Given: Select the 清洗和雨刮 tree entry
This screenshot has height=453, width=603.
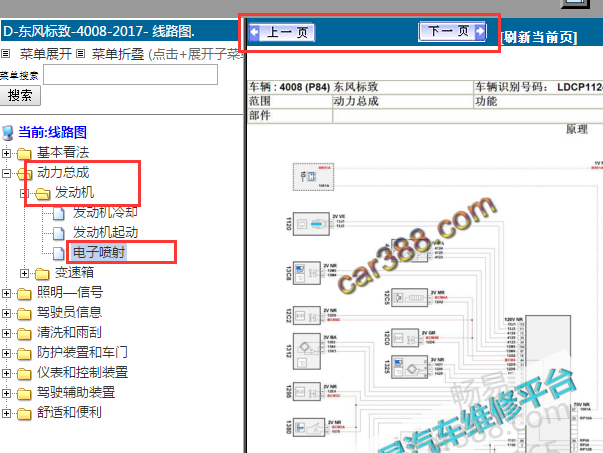Looking at the screenshot, I should pos(69,332).
